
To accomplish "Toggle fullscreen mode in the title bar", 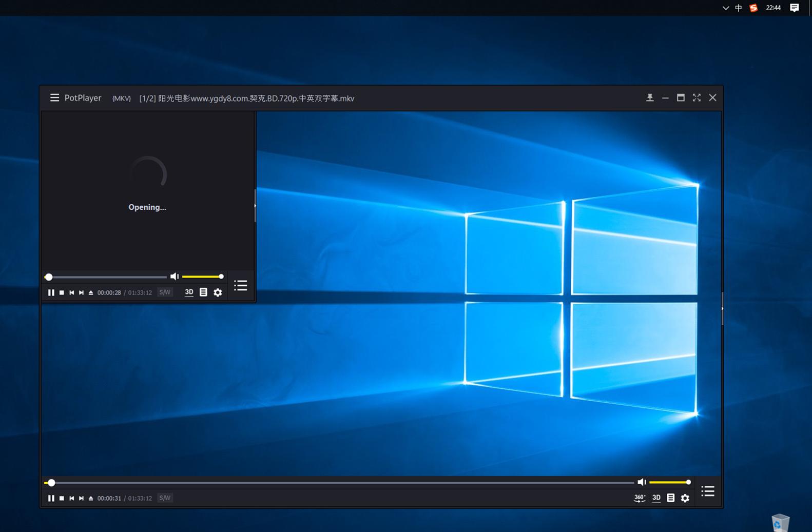I will click(696, 97).
